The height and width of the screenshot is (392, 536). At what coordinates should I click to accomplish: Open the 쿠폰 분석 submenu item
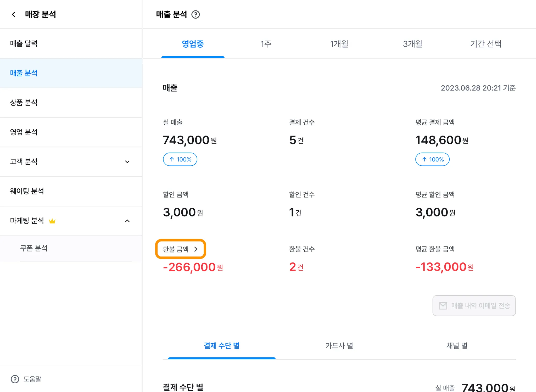click(34, 248)
